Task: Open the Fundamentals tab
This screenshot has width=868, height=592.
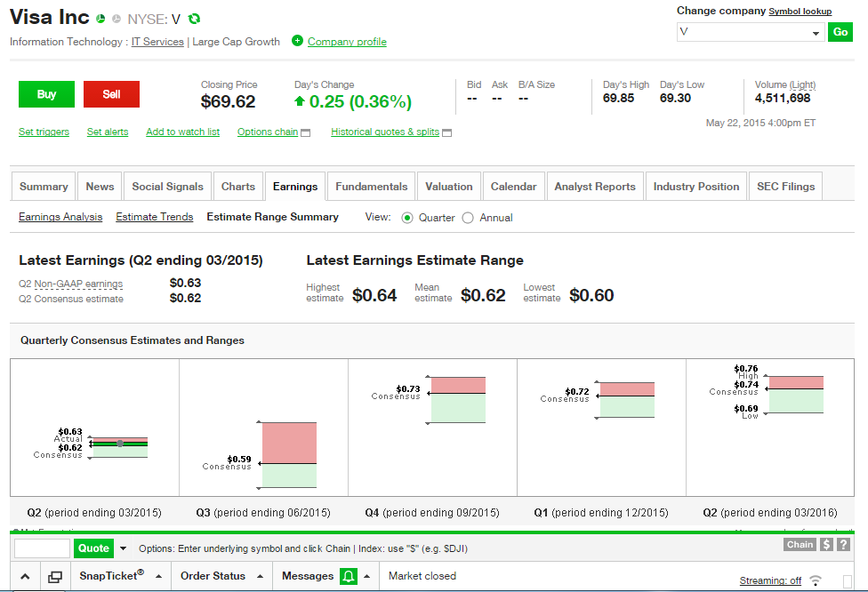Action: 372,187
